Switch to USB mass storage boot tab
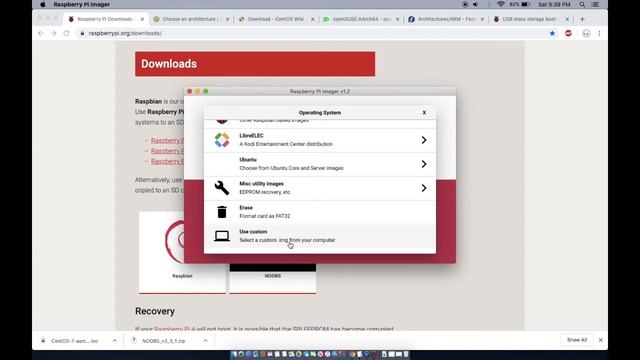The width and height of the screenshot is (640, 360). (530, 19)
